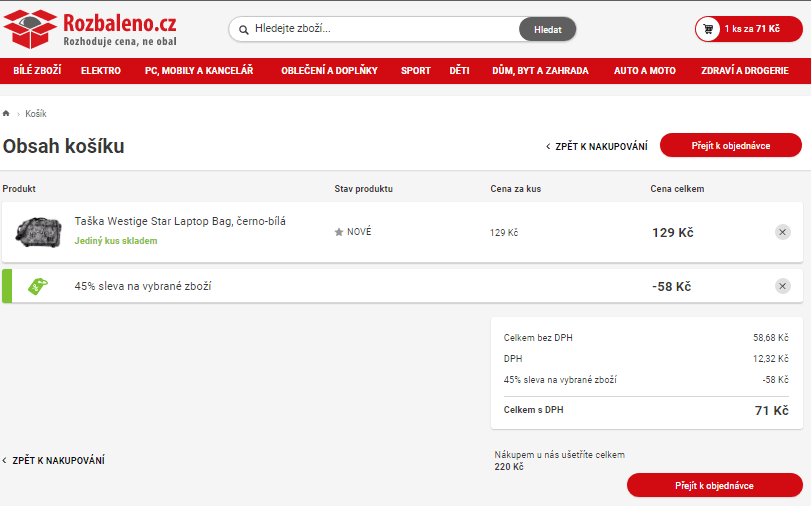
Task: Type in the Hledejte zboží search field
Action: [380, 29]
